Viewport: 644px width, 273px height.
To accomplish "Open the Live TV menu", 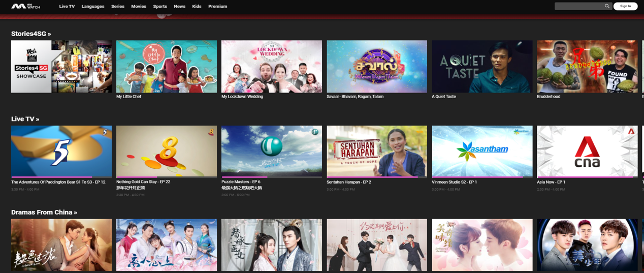I will pos(67,7).
